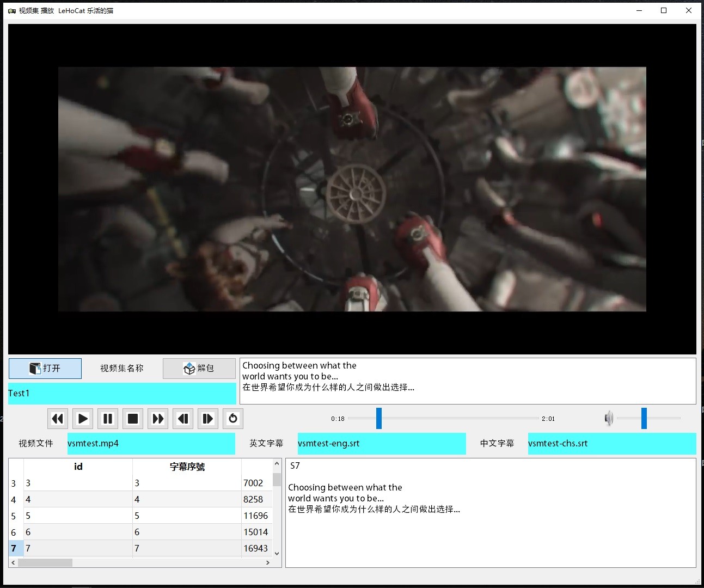704x588 pixels.
Task: Jump to the previous subtitle segment
Action: (x=183, y=419)
